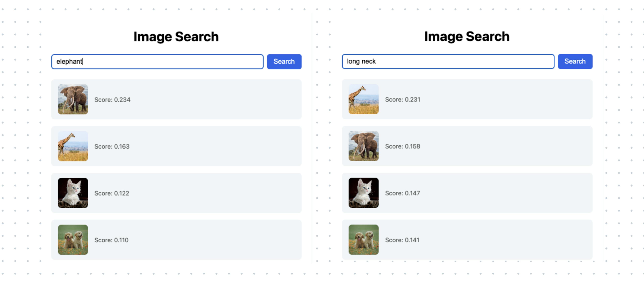This screenshot has height=284, width=644.
Task: Open white kitten thumbnail in right results
Action: (363, 193)
